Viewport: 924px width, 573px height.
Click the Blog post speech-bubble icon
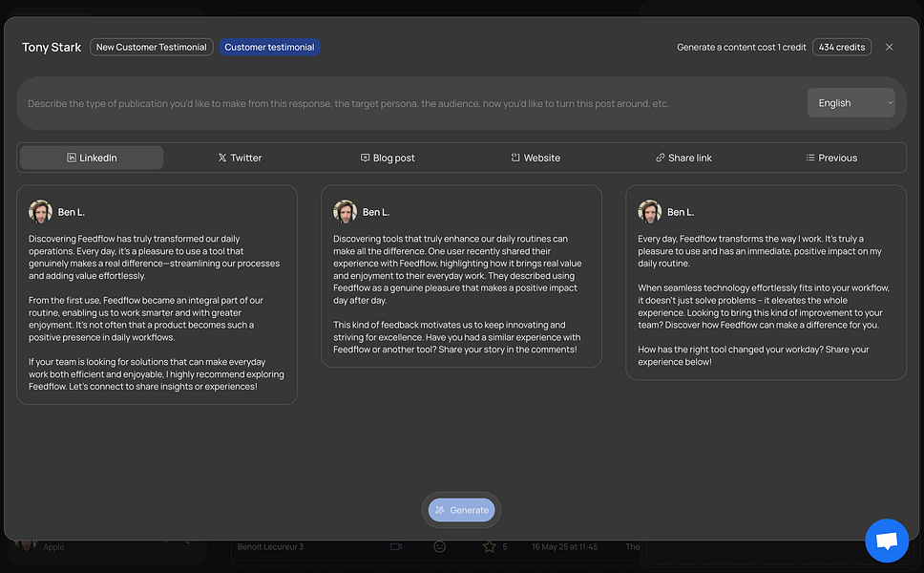coord(364,157)
